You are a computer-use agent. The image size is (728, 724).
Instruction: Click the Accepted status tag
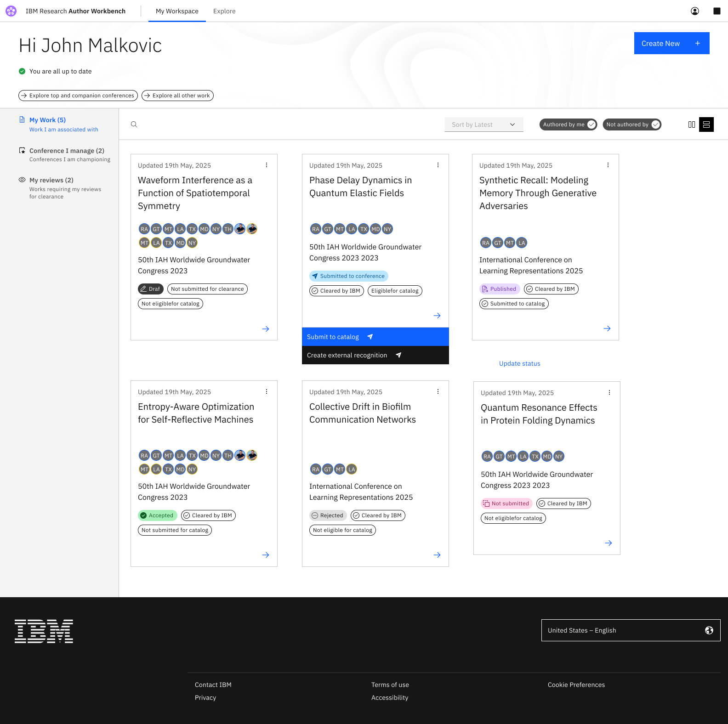tap(158, 515)
